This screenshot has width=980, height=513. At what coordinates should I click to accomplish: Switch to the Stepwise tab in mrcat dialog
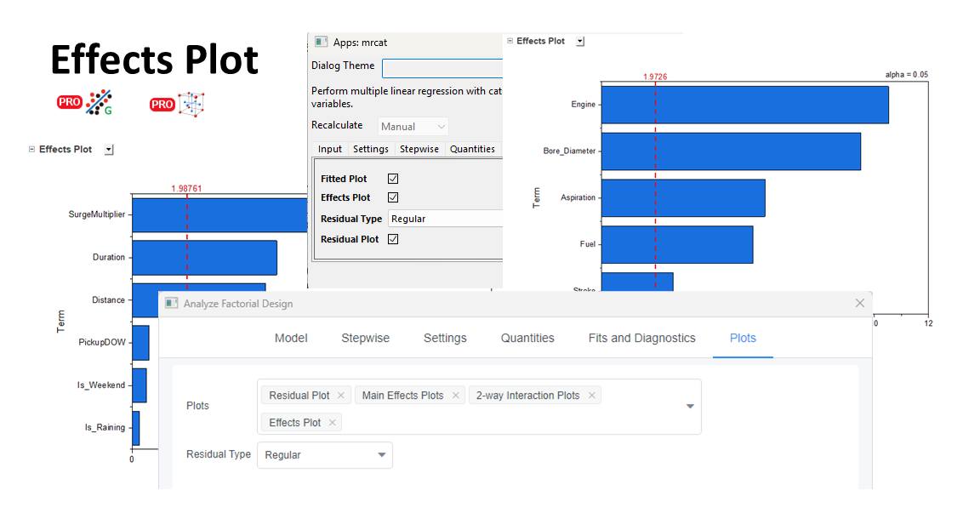click(x=419, y=149)
